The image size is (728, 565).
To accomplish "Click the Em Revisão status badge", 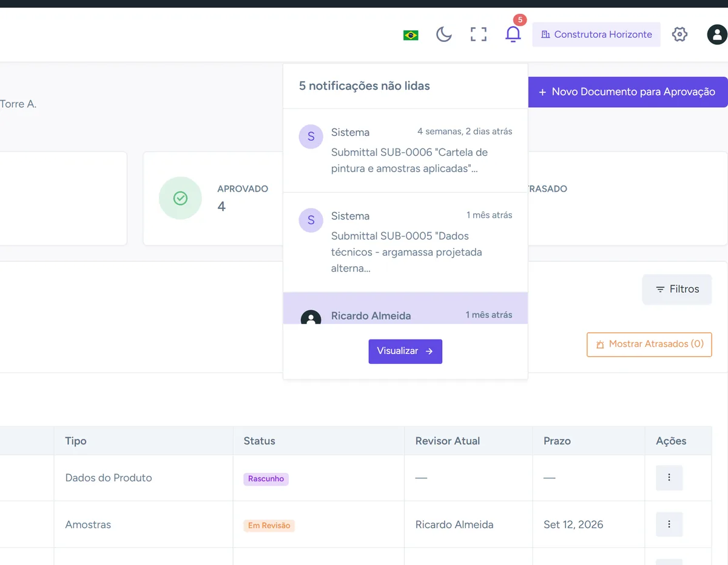I will [x=269, y=526].
